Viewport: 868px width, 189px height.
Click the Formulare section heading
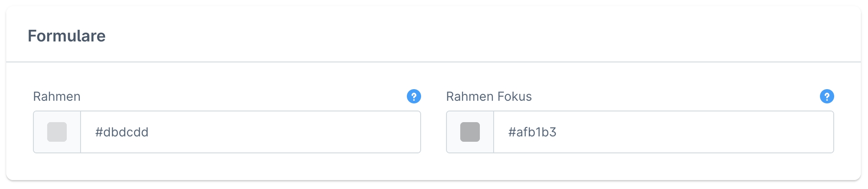pos(67,36)
